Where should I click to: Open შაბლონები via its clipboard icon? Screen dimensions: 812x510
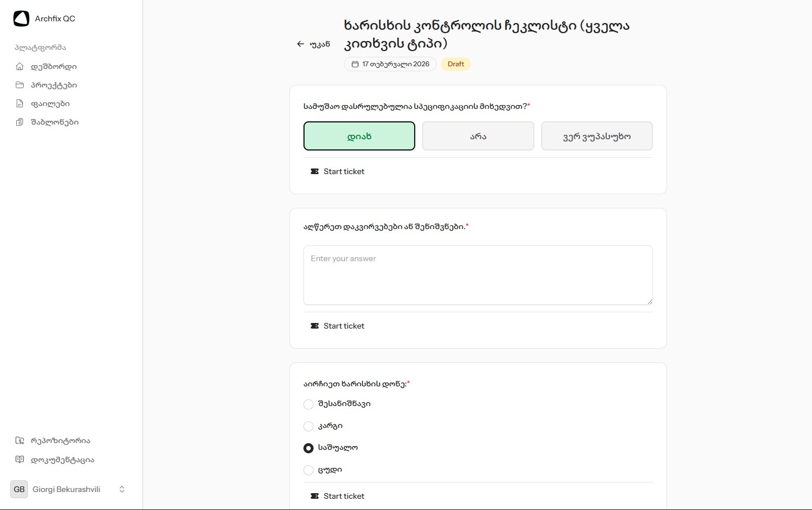click(x=20, y=122)
